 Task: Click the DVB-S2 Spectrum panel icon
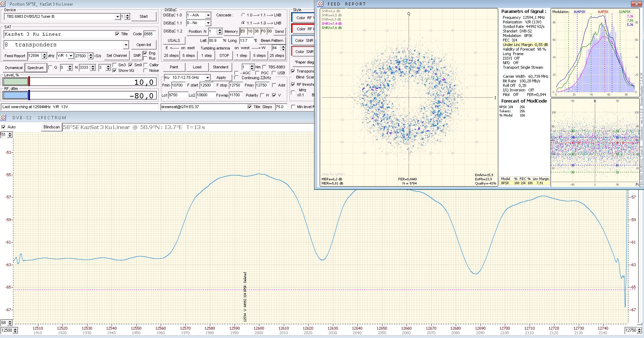tap(3, 118)
